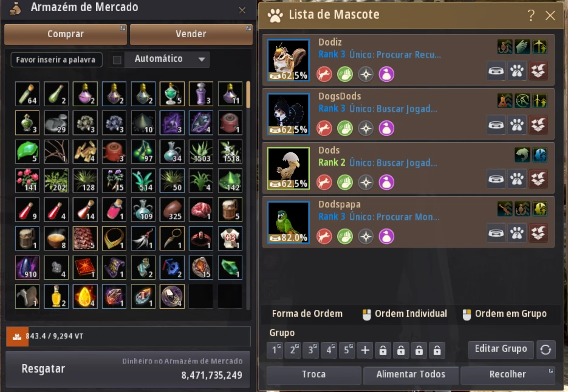568x392 pixels.
Task: Click the refresh group icon
Action: tap(546, 350)
